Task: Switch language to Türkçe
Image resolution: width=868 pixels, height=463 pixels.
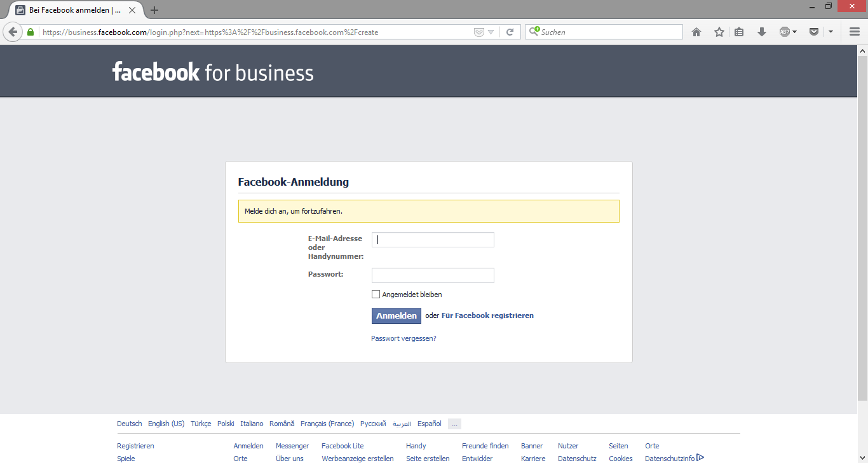Action: pos(201,424)
